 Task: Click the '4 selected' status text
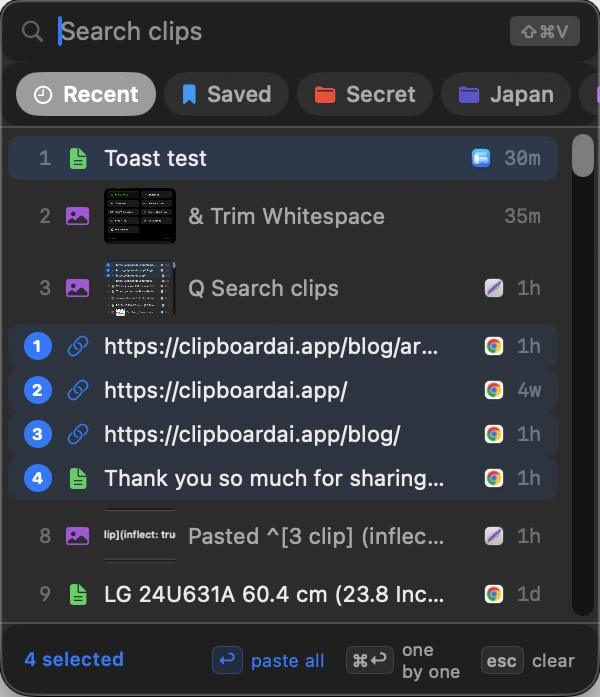pyautogui.click(x=74, y=660)
